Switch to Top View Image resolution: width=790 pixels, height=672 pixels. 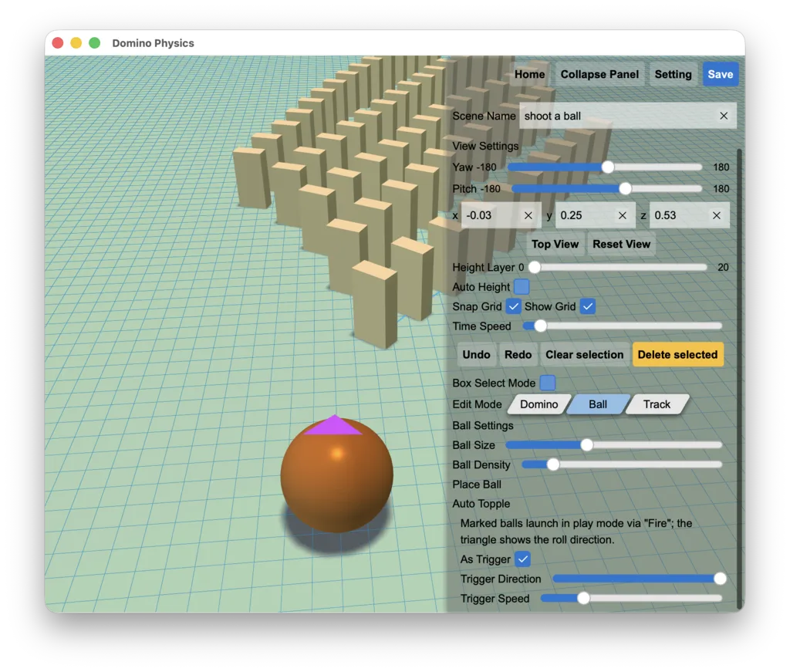[x=555, y=245]
